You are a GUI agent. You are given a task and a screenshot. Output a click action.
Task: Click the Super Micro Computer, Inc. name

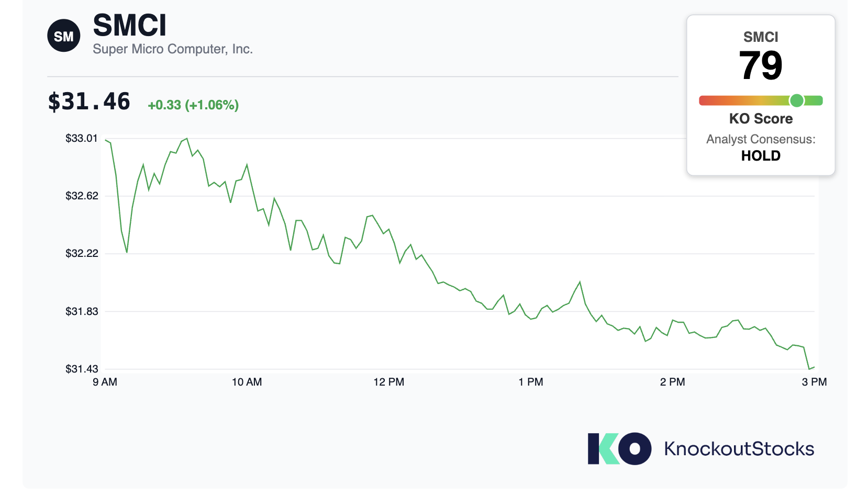click(x=173, y=49)
